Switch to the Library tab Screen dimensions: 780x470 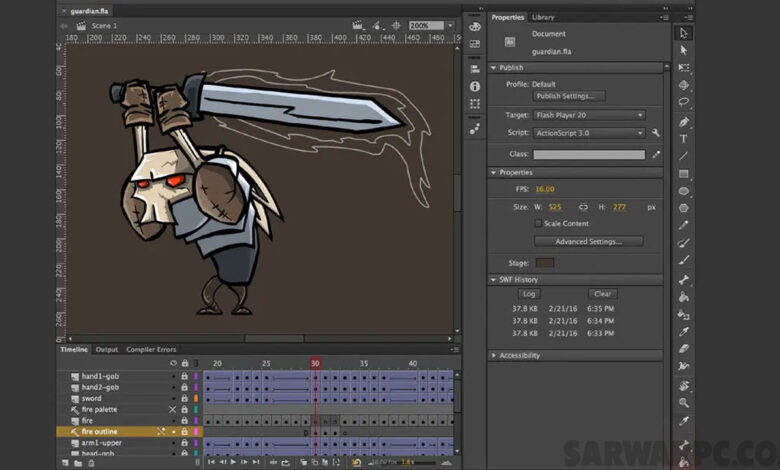(543, 17)
